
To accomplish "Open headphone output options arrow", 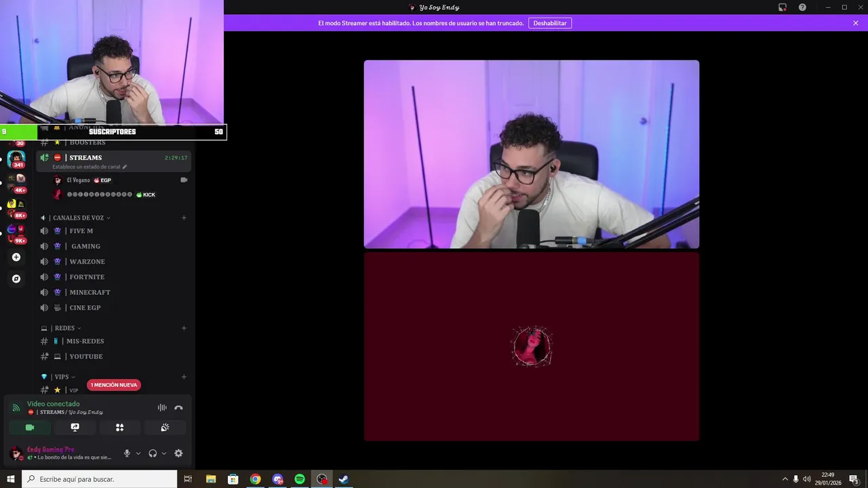I will tap(164, 453).
